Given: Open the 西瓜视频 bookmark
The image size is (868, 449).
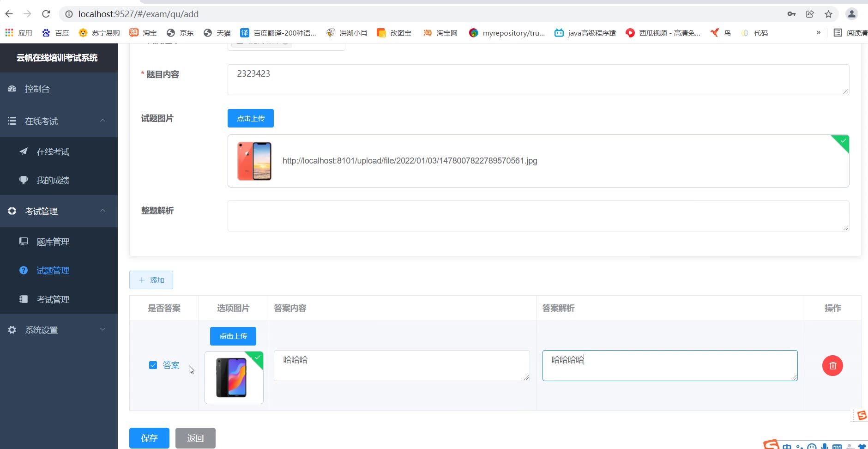Looking at the screenshot, I should click(x=663, y=33).
